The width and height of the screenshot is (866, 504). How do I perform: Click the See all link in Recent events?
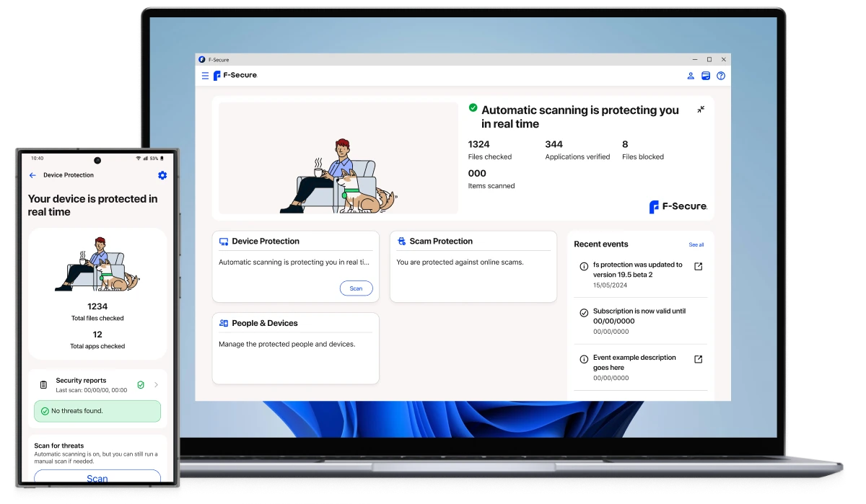coord(696,245)
